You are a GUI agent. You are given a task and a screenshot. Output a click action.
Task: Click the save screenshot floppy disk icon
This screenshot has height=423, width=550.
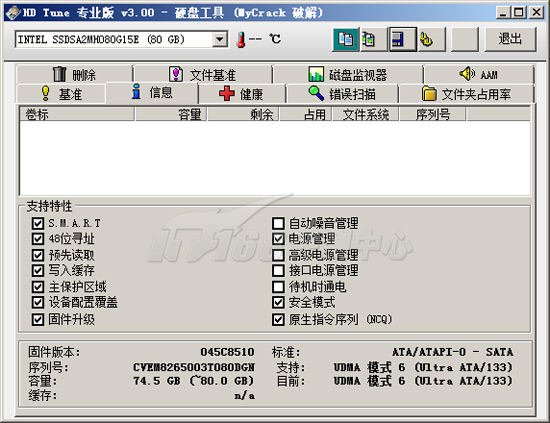(403, 39)
